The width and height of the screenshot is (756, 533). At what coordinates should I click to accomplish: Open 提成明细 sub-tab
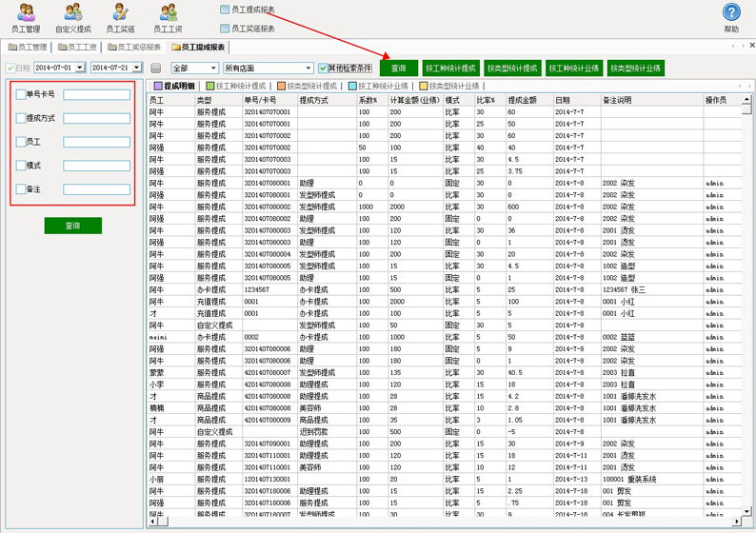click(x=174, y=86)
